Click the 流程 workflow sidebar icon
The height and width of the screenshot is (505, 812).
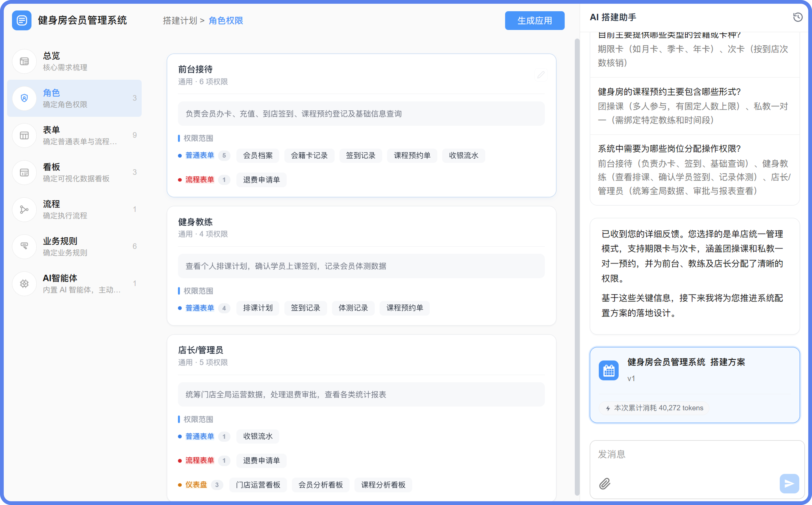24,209
